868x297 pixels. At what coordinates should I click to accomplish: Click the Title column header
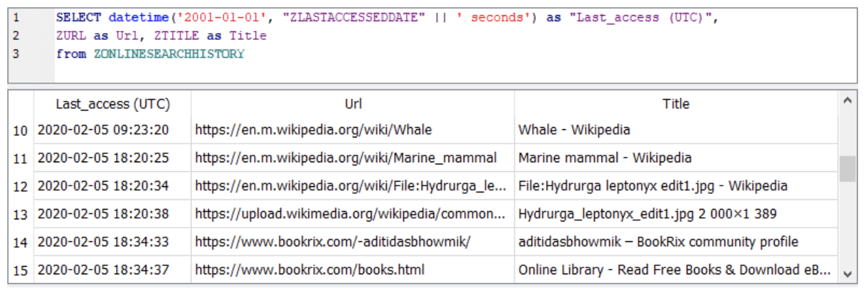coord(676,104)
